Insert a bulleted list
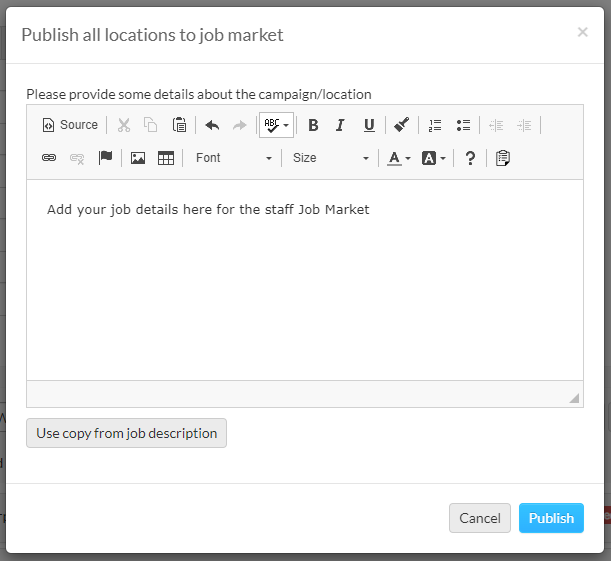 tap(463, 125)
